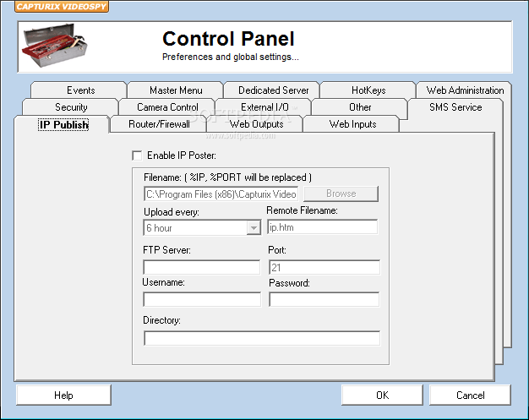The width and height of the screenshot is (529, 420).
Task: Click the 'Upload every:' label
Action: pos(172,212)
